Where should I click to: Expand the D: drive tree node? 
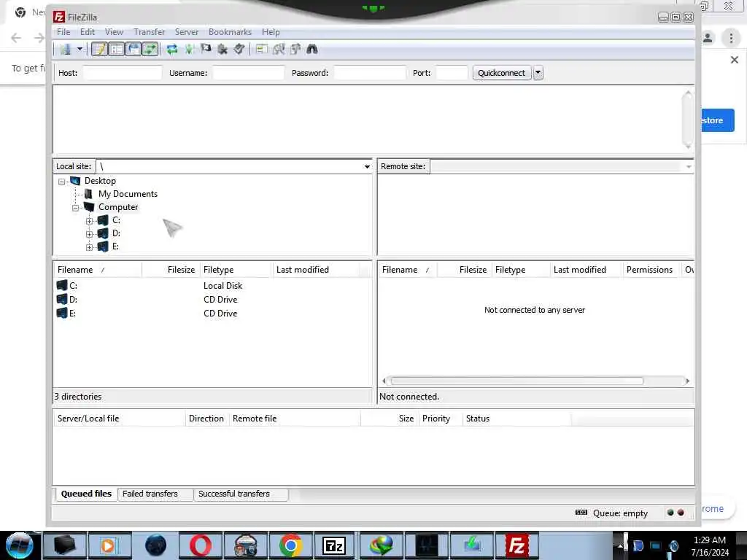click(89, 234)
